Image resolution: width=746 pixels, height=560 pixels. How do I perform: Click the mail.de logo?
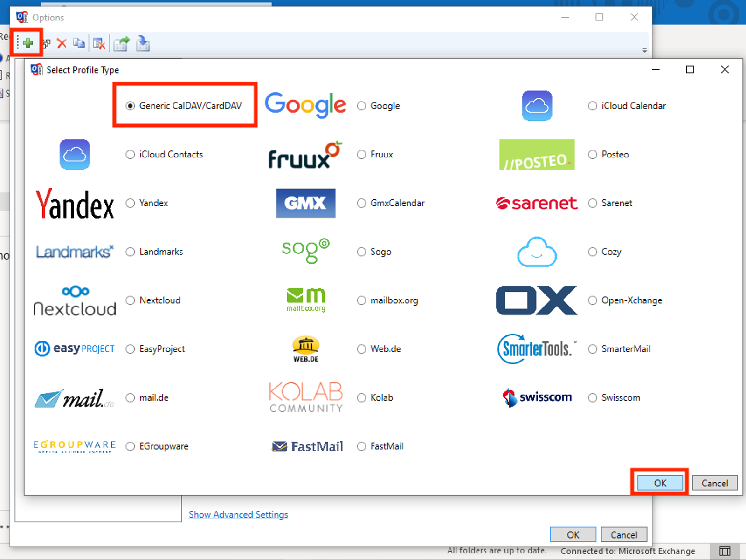pyautogui.click(x=75, y=398)
